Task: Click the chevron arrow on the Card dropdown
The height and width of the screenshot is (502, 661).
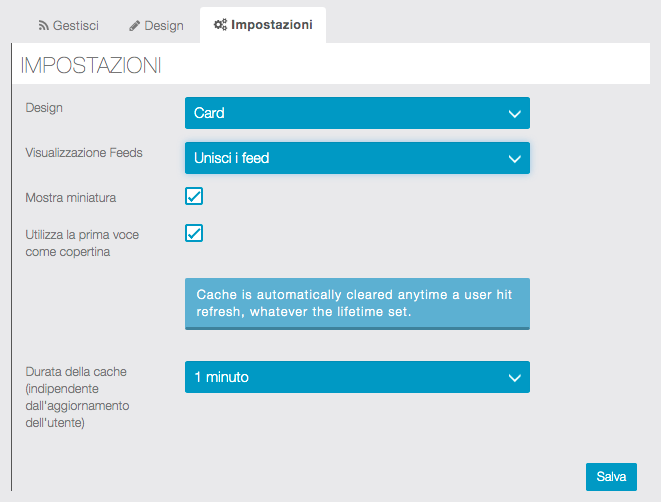Action: click(x=515, y=114)
